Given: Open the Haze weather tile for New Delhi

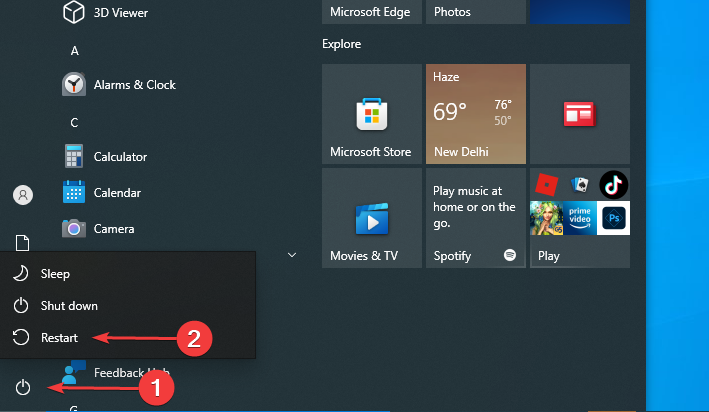Looking at the screenshot, I should [x=476, y=114].
